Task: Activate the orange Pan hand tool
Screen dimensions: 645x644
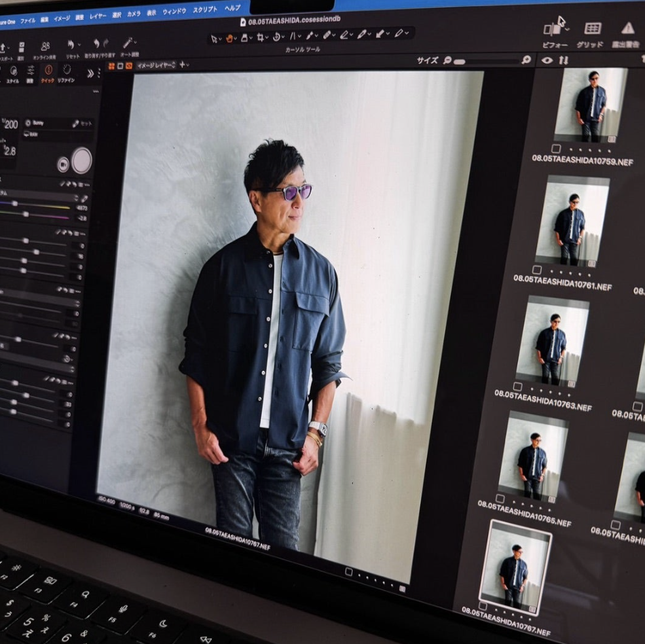Action: click(229, 39)
